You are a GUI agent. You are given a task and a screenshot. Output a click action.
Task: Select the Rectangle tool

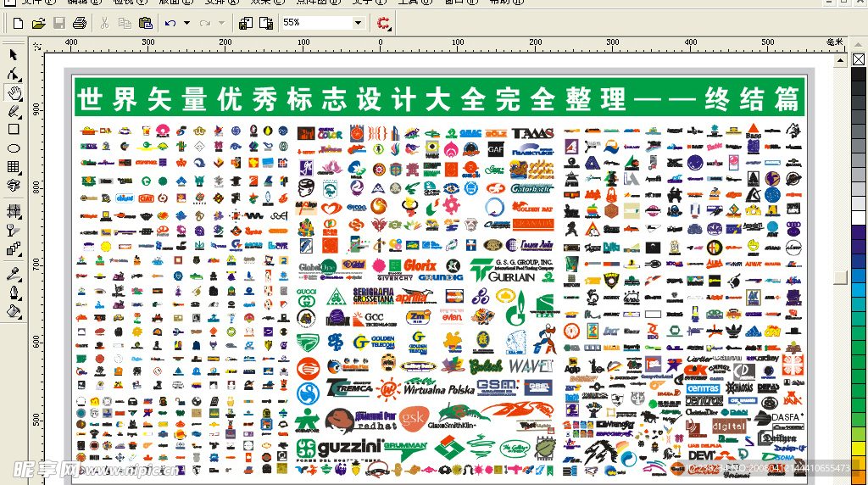tap(14, 130)
